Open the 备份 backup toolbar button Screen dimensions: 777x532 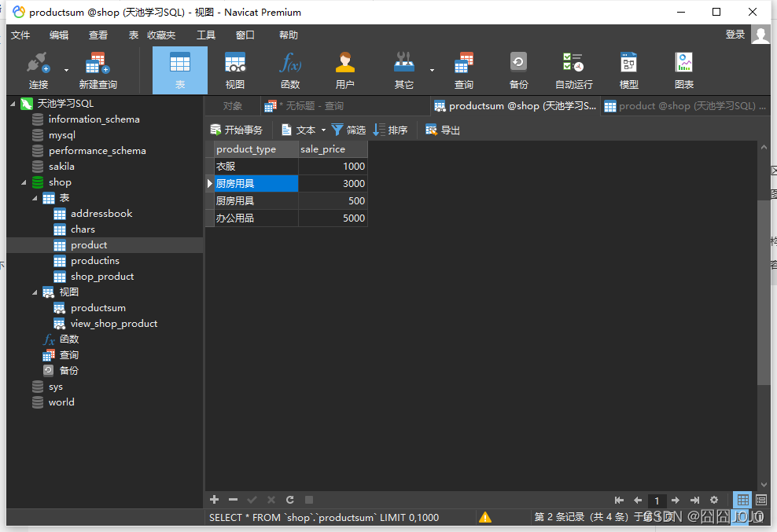pyautogui.click(x=518, y=71)
